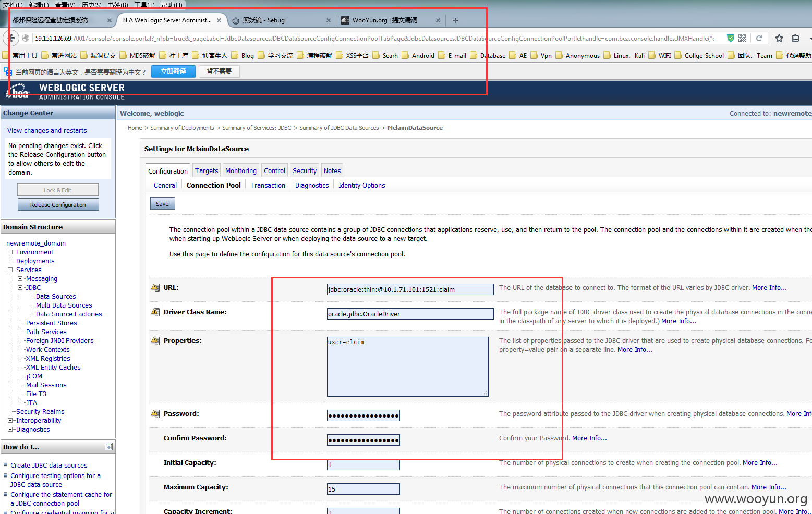Close the WooYun.org tab
Viewport: 812px width, 514px height.
pyautogui.click(x=438, y=20)
